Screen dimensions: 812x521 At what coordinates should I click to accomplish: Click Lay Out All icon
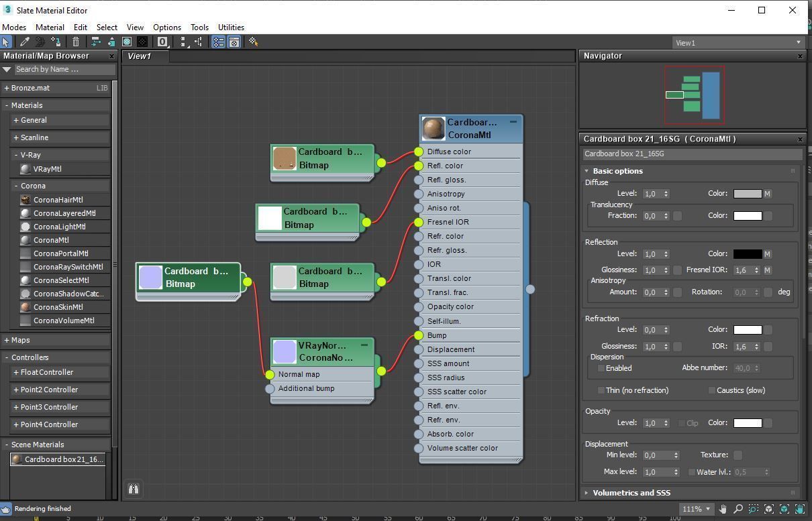[183, 42]
